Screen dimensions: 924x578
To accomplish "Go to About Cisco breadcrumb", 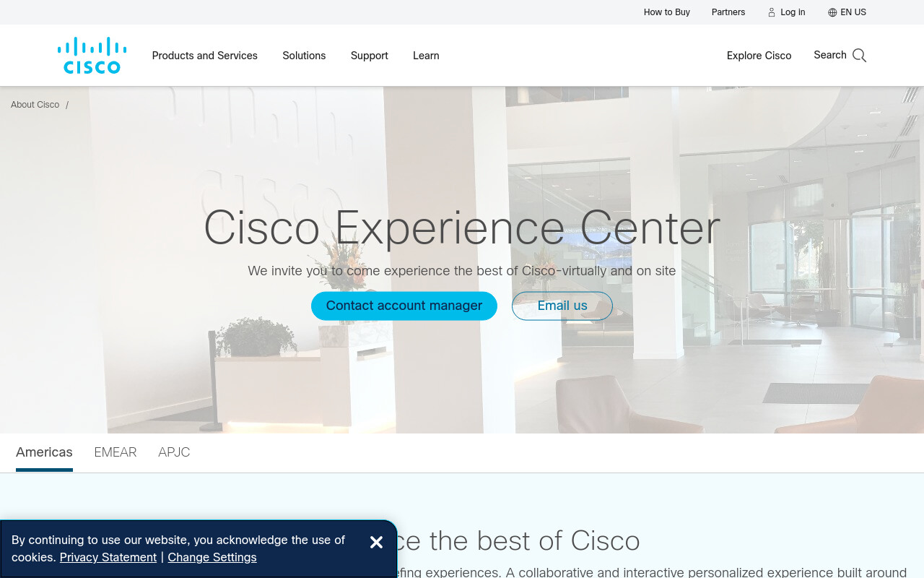I will coord(35,105).
